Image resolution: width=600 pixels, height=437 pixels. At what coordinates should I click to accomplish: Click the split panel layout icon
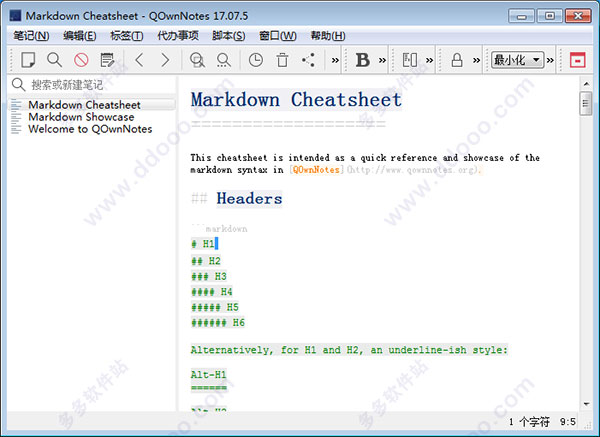[x=410, y=60]
